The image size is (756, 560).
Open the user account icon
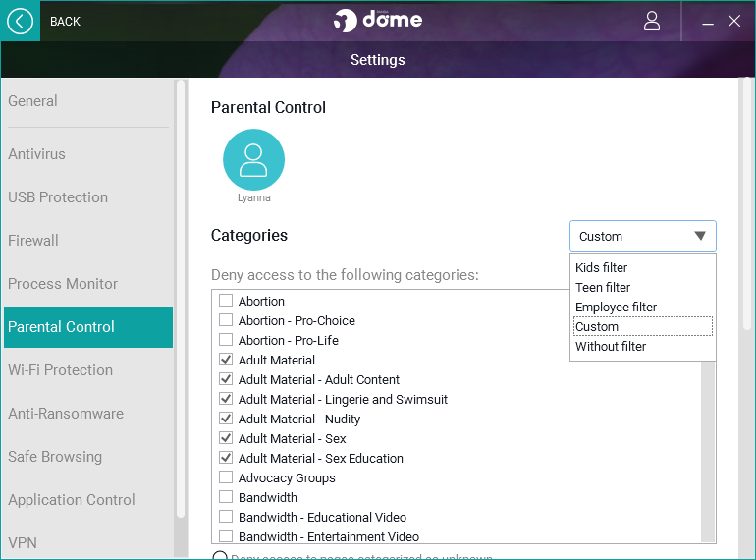[652, 21]
